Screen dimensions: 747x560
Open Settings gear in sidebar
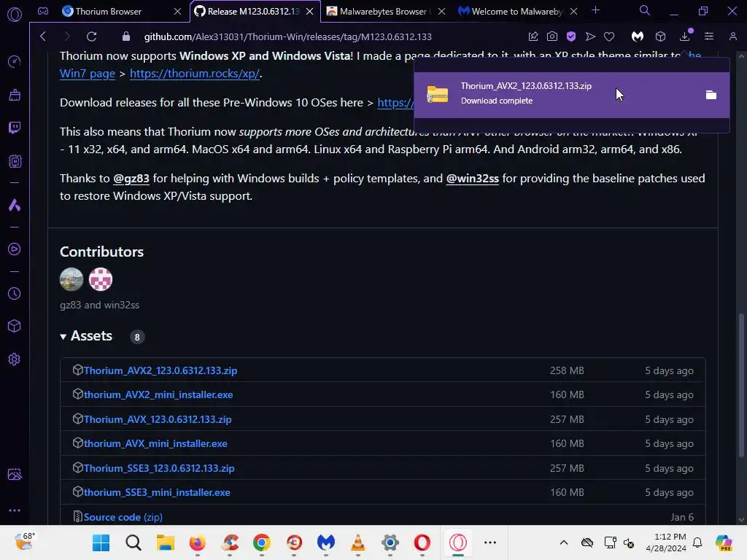15,359
